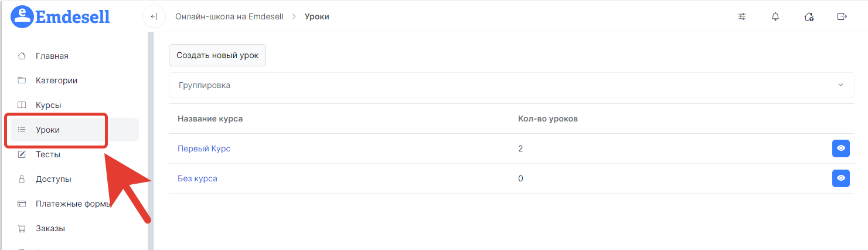Click the chevron arrow in the Группировка panel
The width and height of the screenshot is (868, 250).
click(x=841, y=85)
